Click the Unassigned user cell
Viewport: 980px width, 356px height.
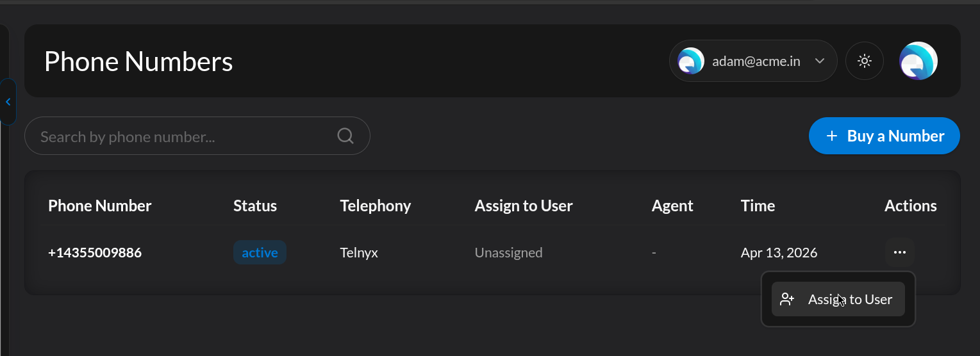pos(508,252)
